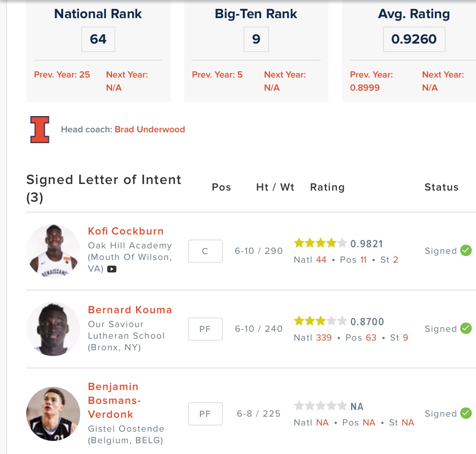Click Prev. Year: 25 national rank link
Image resolution: width=476 pixels, height=454 pixels.
tap(62, 74)
